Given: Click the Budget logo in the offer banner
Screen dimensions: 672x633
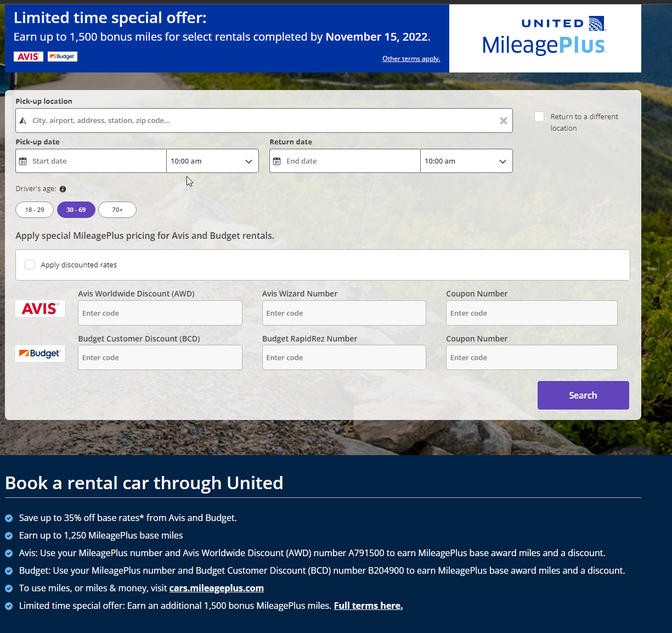Looking at the screenshot, I should (x=63, y=57).
